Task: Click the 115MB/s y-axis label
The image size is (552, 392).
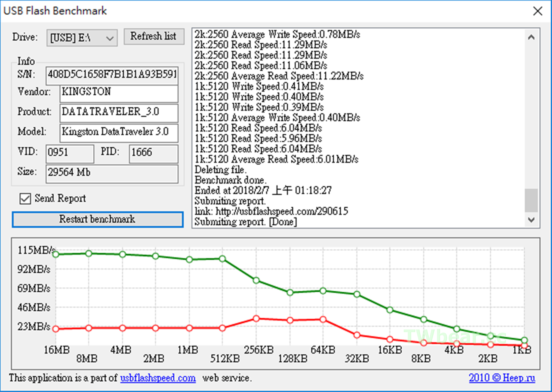Action: click(x=37, y=250)
